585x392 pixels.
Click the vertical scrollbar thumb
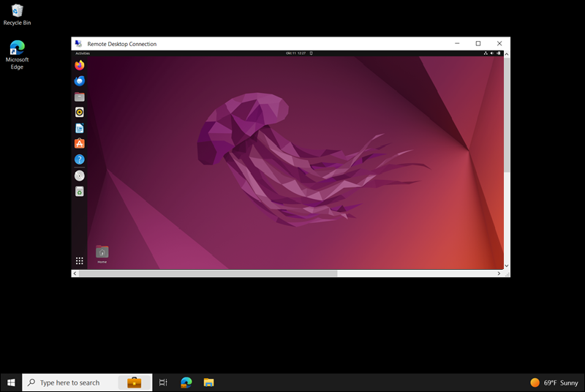pos(507,115)
